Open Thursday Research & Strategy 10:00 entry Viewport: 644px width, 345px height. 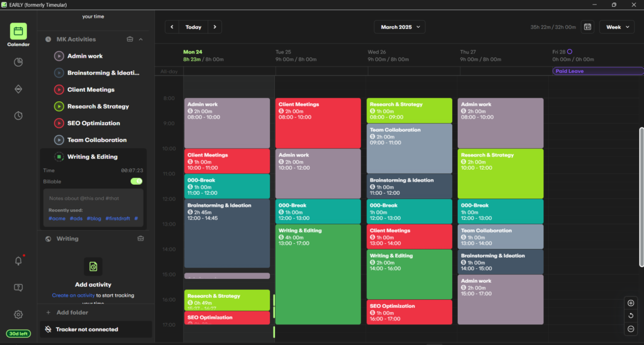tap(501, 173)
